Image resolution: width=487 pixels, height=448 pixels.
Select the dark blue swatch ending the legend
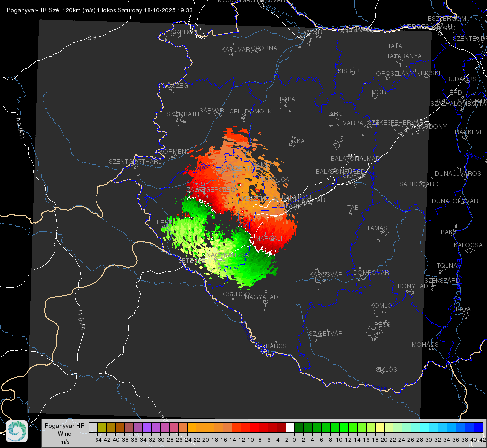pyautogui.click(x=479, y=427)
